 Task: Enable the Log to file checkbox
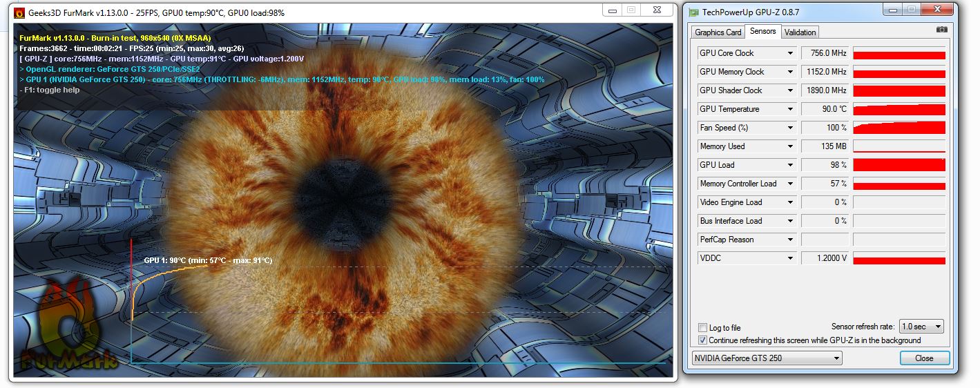[702, 328]
